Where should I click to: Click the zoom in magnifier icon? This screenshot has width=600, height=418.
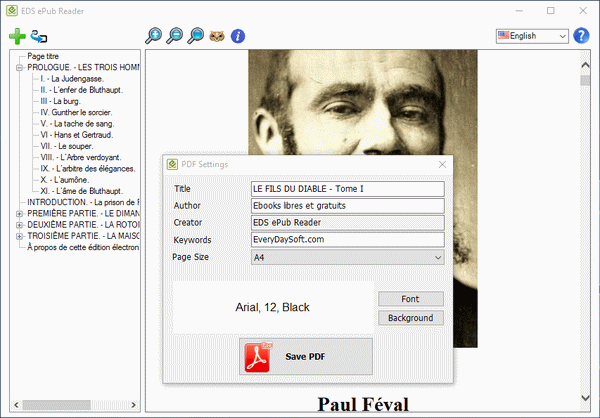click(x=153, y=36)
